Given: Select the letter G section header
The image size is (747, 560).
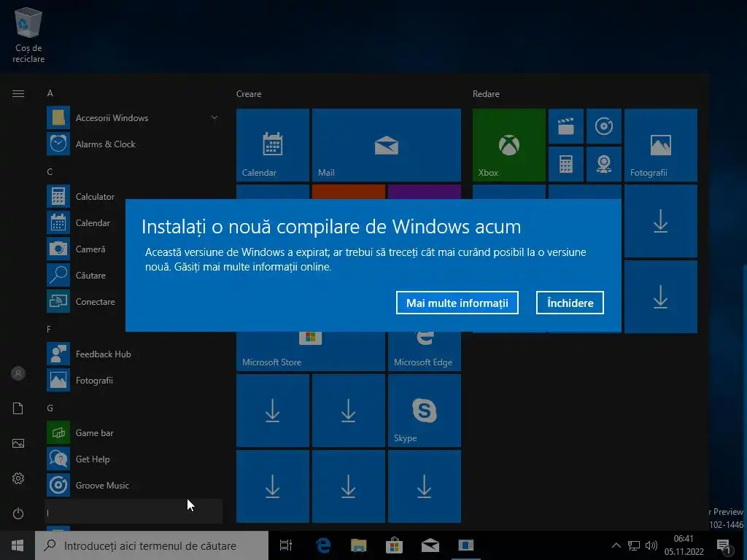Looking at the screenshot, I should (50, 408).
